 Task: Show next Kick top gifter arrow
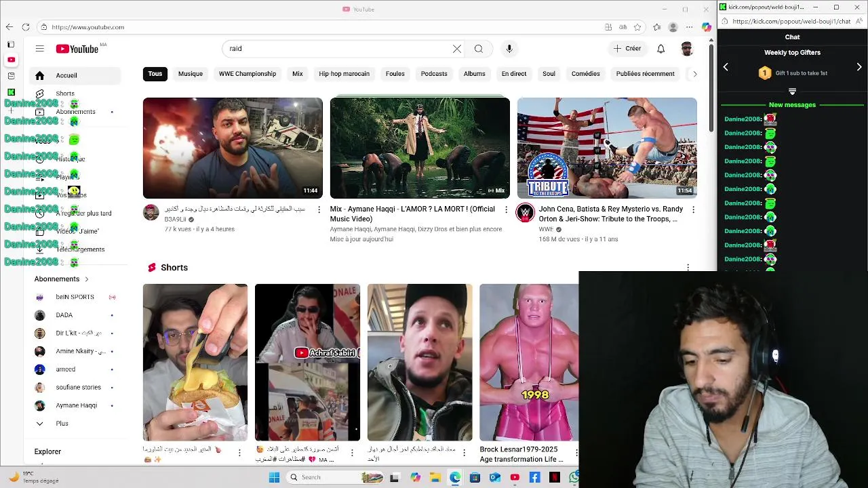click(859, 67)
